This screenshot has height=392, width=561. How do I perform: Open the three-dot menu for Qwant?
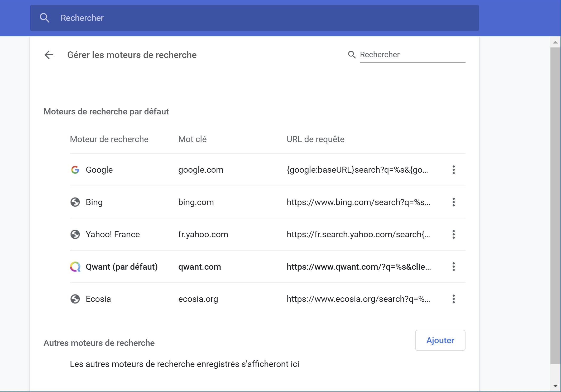pyautogui.click(x=454, y=267)
